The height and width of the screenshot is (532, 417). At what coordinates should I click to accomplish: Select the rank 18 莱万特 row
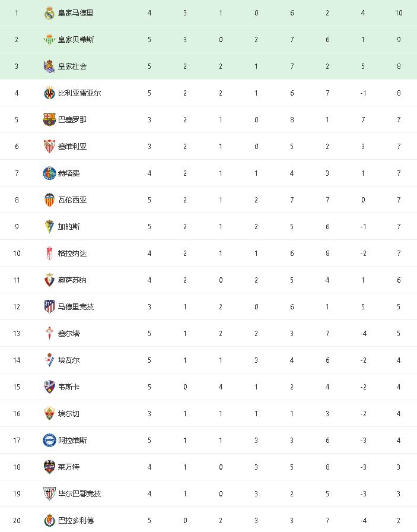coord(209,467)
